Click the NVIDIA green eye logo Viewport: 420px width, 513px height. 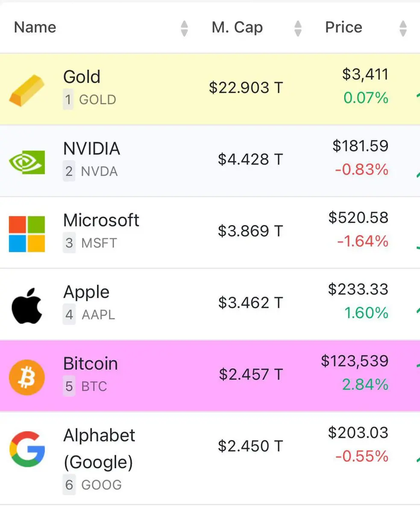click(26, 162)
